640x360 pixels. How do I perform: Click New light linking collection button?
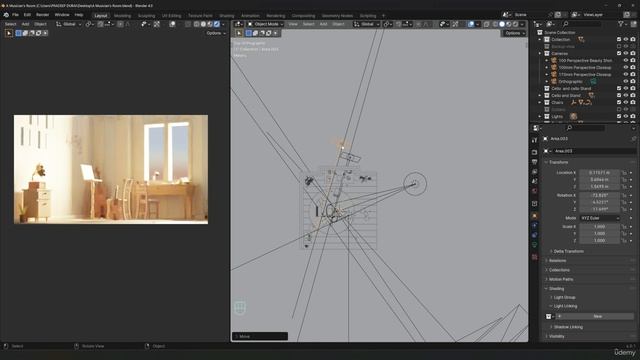pos(597,317)
